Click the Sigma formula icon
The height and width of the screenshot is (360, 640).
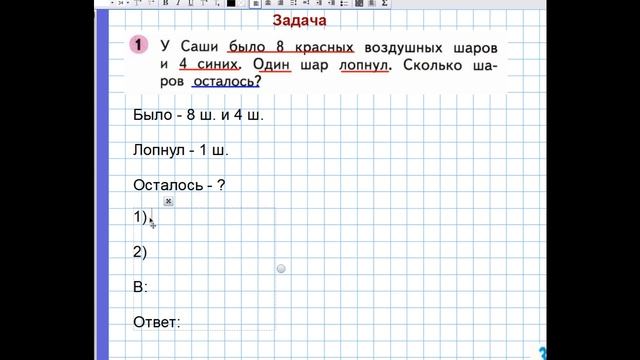[x=384, y=3]
